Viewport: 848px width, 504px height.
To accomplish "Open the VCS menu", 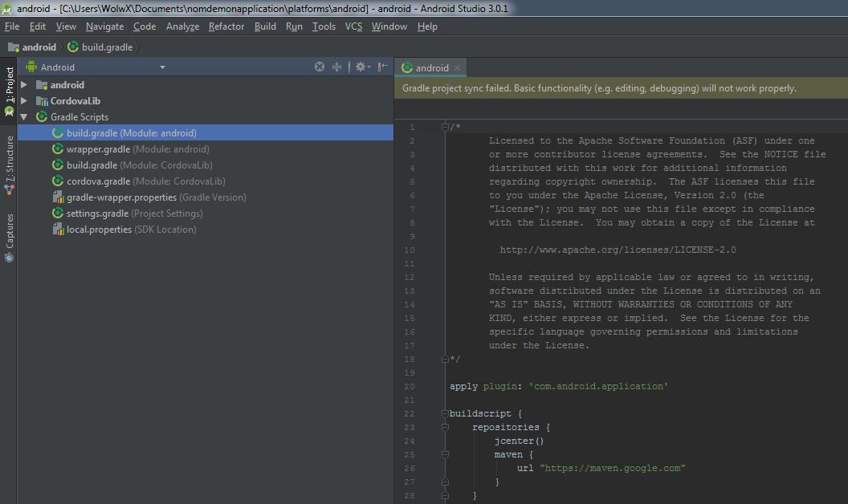I will point(353,26).
